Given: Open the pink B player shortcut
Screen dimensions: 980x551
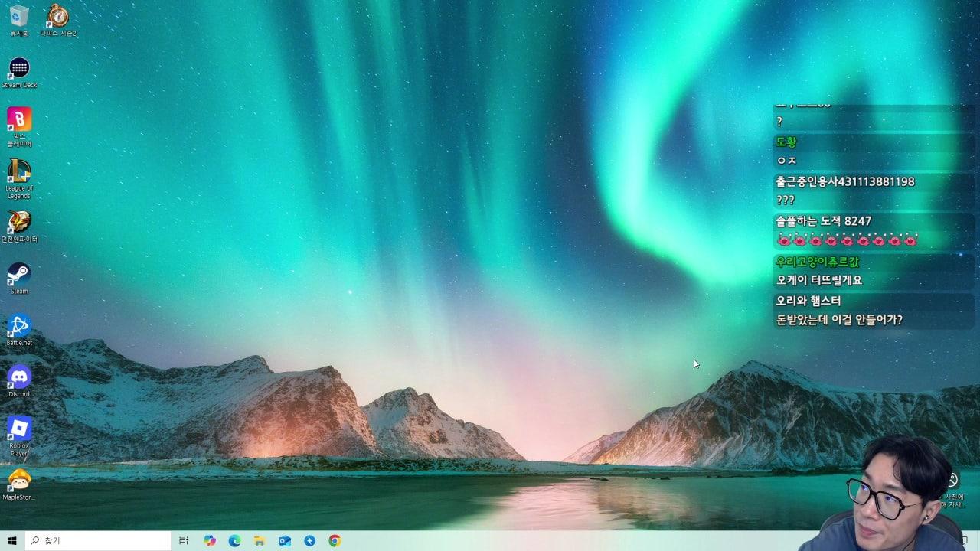Looking at the screenshot, I should (19, 126).
